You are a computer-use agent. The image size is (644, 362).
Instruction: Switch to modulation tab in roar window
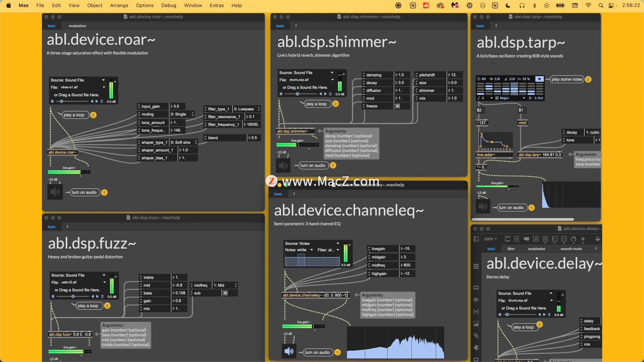coord(77,26)
